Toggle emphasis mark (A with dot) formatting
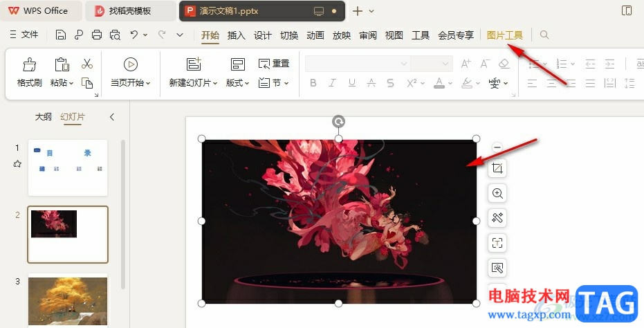The height and width of the screenshot is (328, 644). [x=371, y=83]
